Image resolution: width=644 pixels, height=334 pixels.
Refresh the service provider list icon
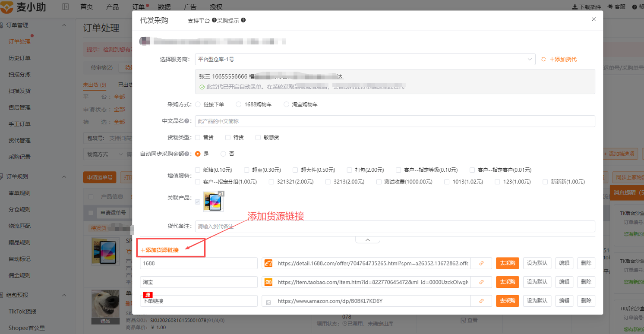pyautogui.click(x=543, y=59)
